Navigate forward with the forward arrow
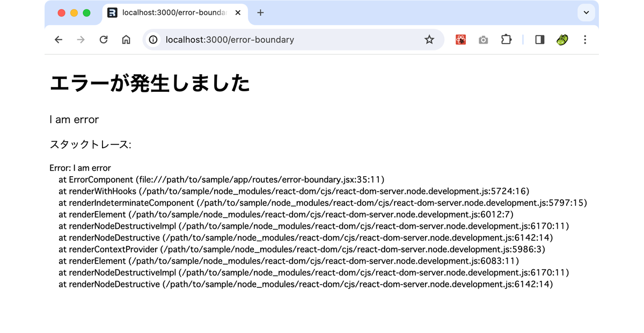The width and height of the screenshot is (644, 333). (80, 39)
